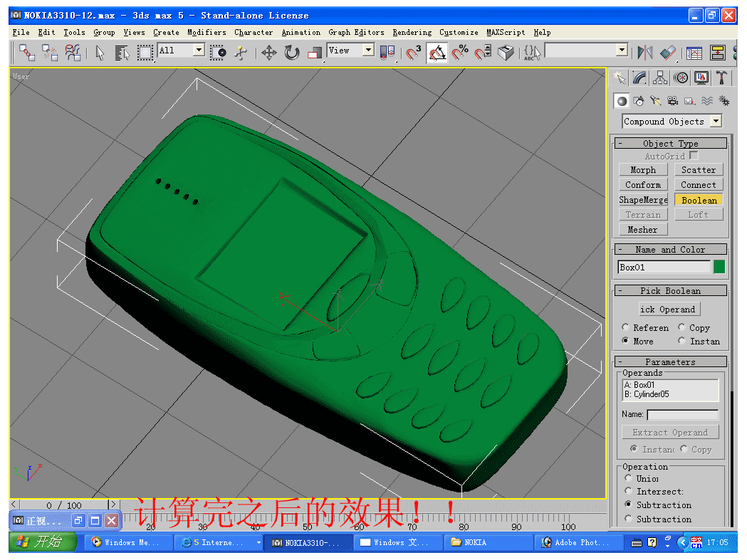Activate the Select and Rotate tool
747x560 pixels.
tap(291, 53)
